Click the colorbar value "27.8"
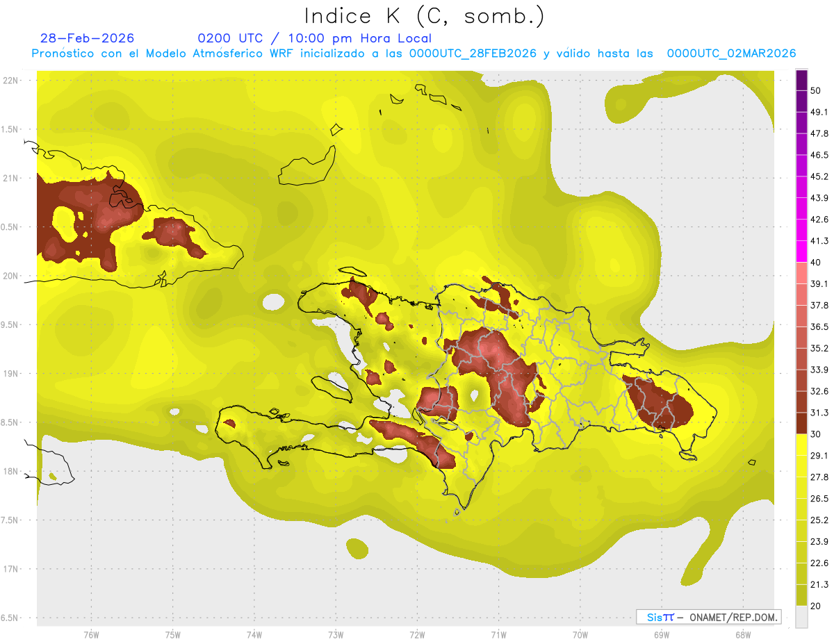The width and height of the screenshot is (834, 644). 819,477
